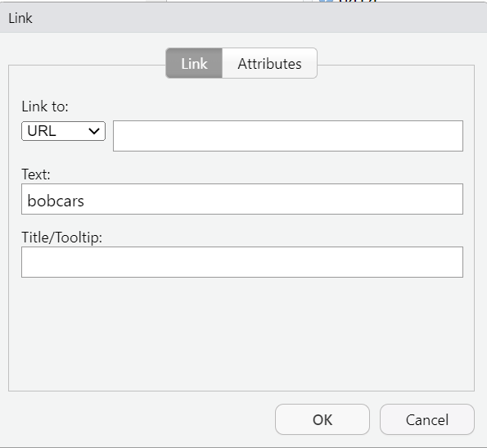Click the "Title/Tooltip:" label
Viewport: 487px width, 448px height.
(62, 238)
